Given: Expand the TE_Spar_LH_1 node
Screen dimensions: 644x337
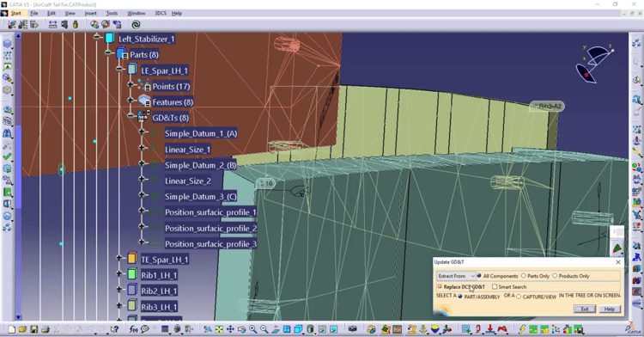Looking at the screenshot, I should pos(119,258).
